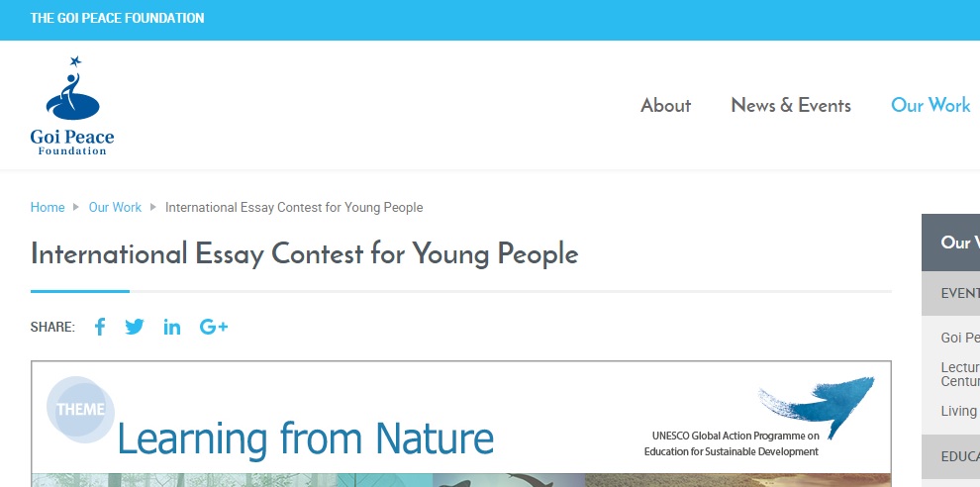Share page on Twitter

coord(135,327)
